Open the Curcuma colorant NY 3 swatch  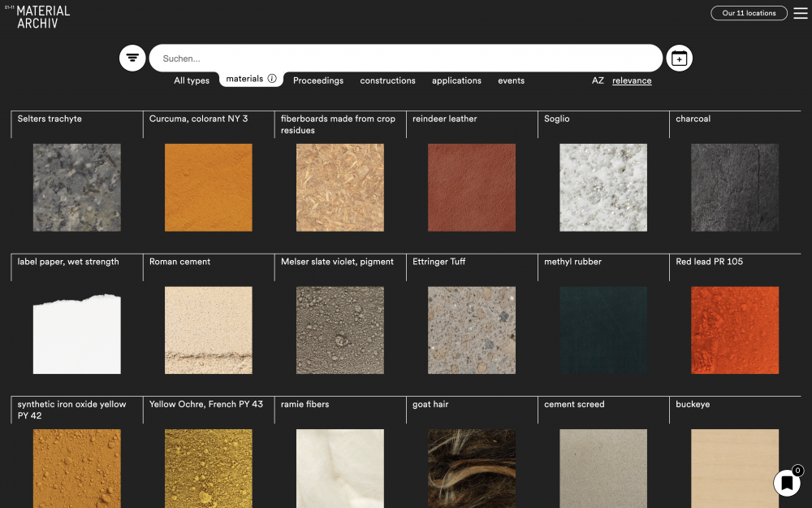coord(208,187)
